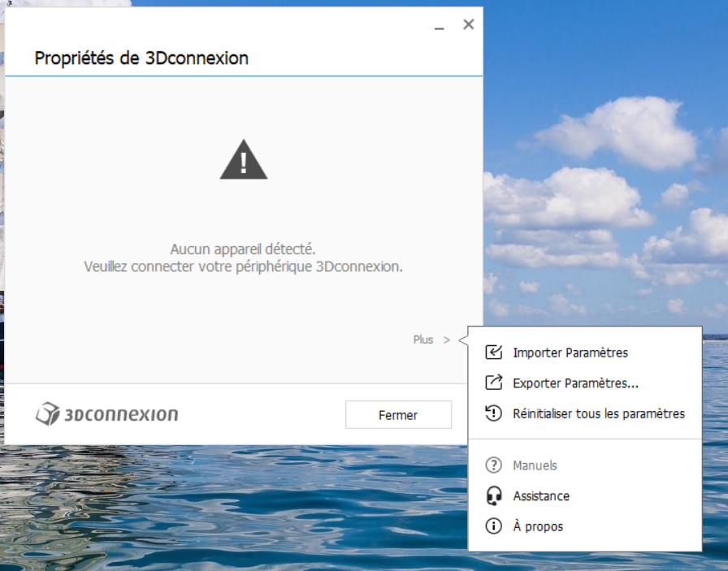Click 'Veuillez connecter votre périphérique 3Dconnexion.' text
728x571 pixels.
(243, 267)
